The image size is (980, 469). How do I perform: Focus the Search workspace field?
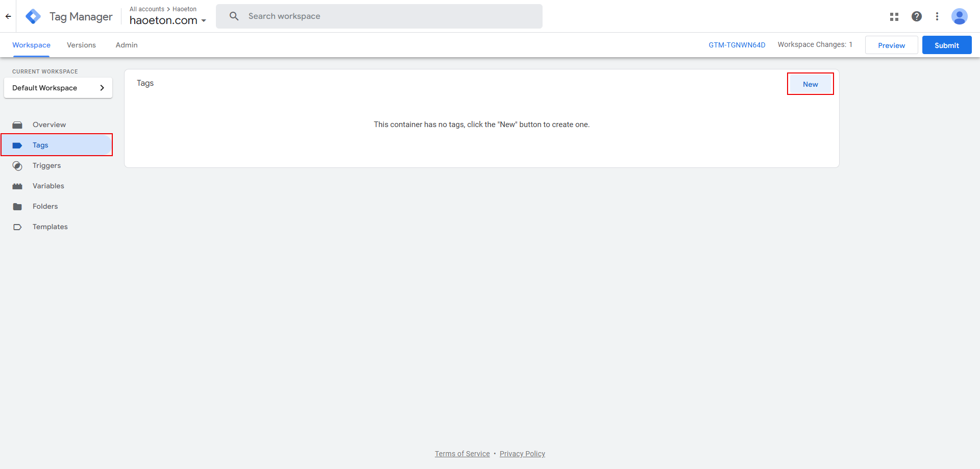[x=379, y=16]
